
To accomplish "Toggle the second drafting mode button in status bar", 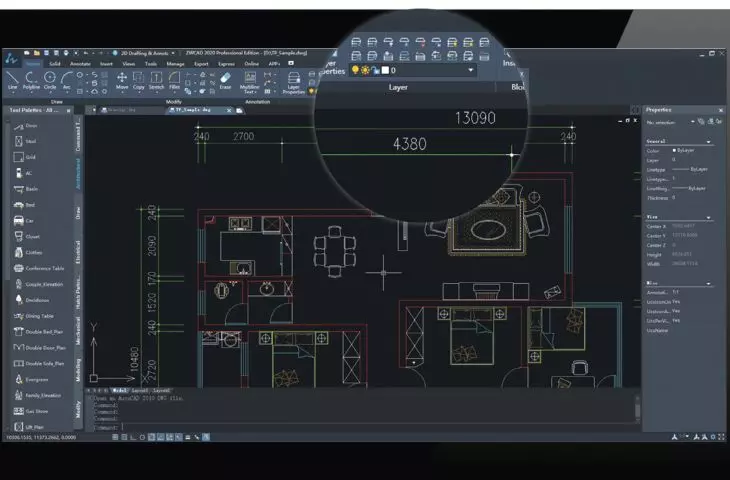I will click(124, 437).
